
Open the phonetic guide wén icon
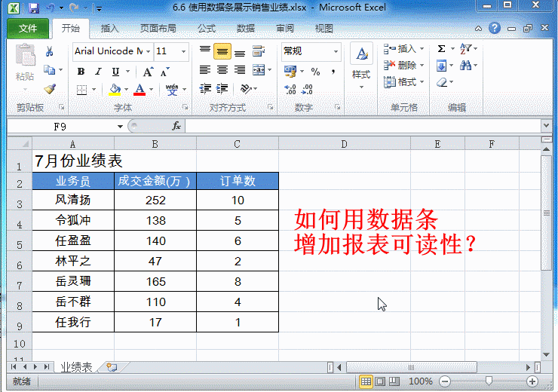[172, 89]
